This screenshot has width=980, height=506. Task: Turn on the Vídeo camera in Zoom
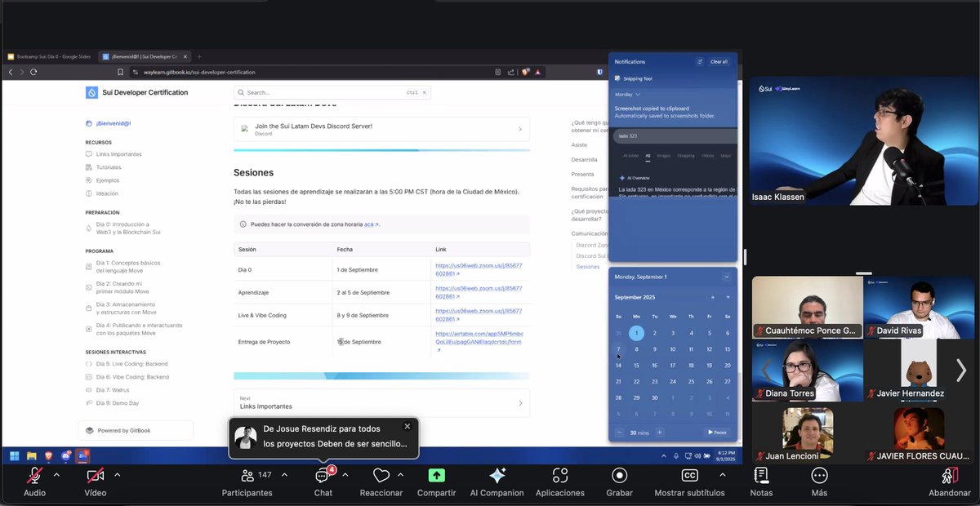pyautogui.click(x=96, y=477)
